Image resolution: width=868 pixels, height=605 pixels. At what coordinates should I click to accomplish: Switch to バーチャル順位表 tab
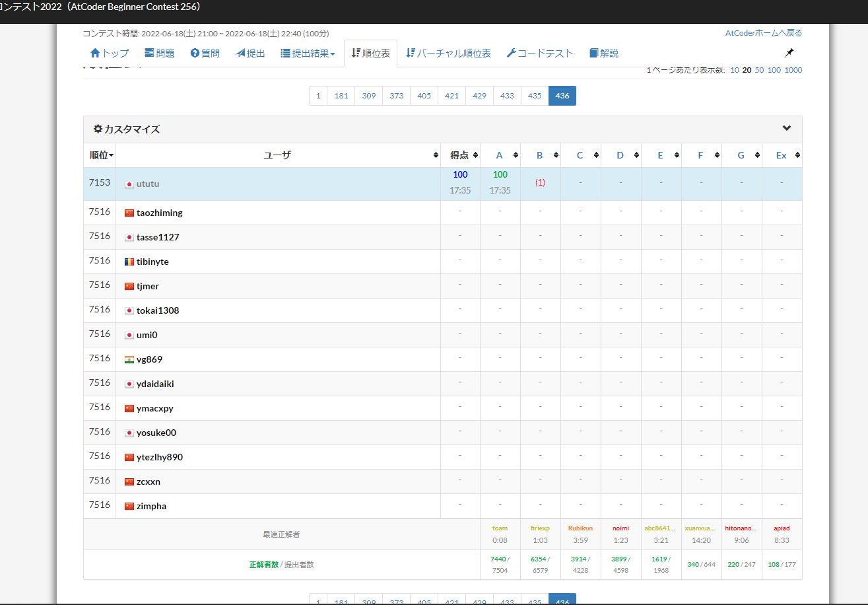[x=448, y=53]
